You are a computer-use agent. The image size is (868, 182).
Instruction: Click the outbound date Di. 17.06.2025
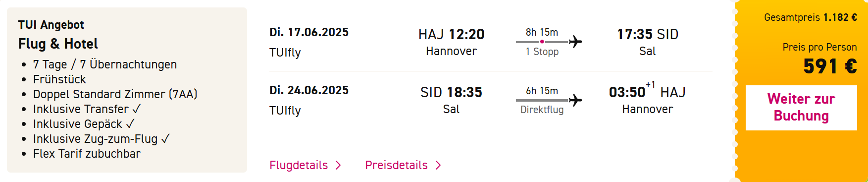309,32
